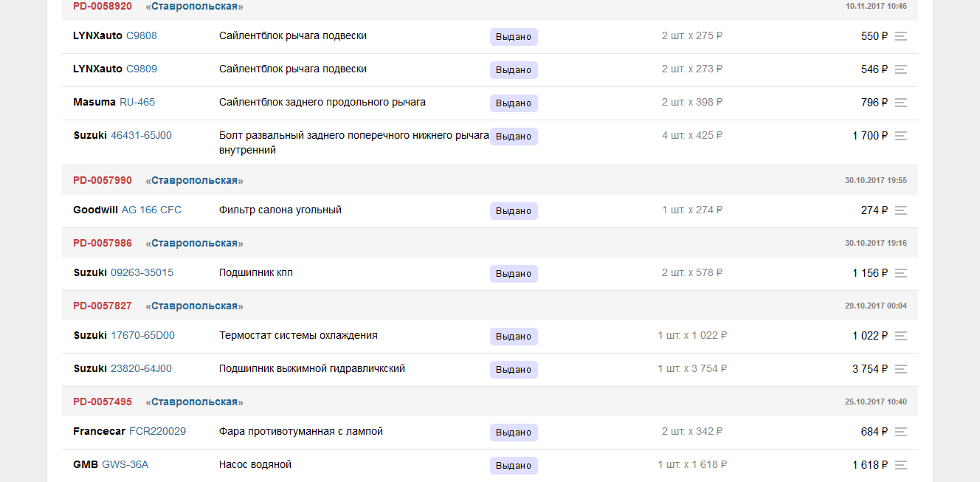Open part number 23820-64J00
Image resolution: width=980 pixels, height=482 pixels.
point(141,368)
